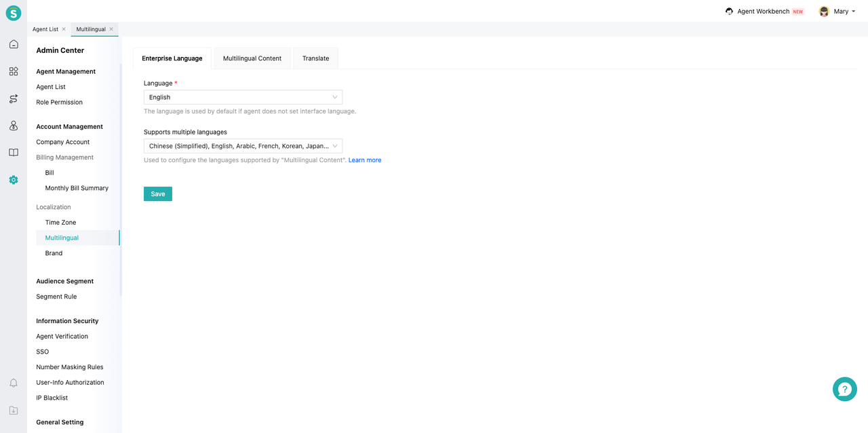This screenshot has width=868, height=433.
Task: Click the Localization group label
Action: coord(54,207)
